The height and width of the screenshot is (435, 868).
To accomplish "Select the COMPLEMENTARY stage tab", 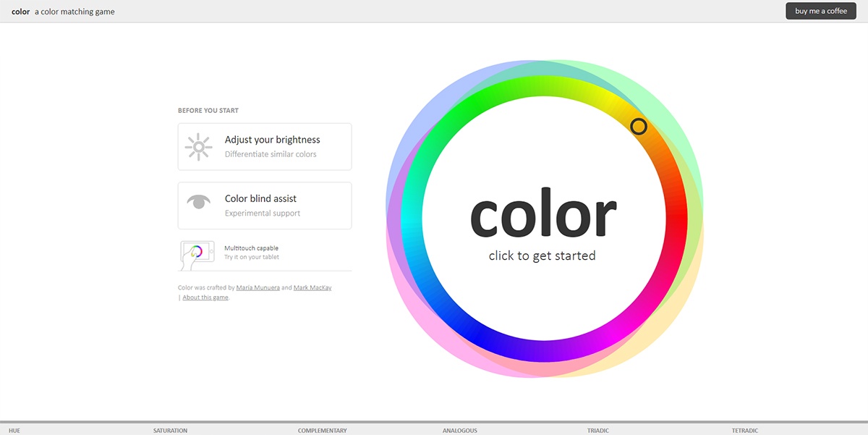I will 323,431.
